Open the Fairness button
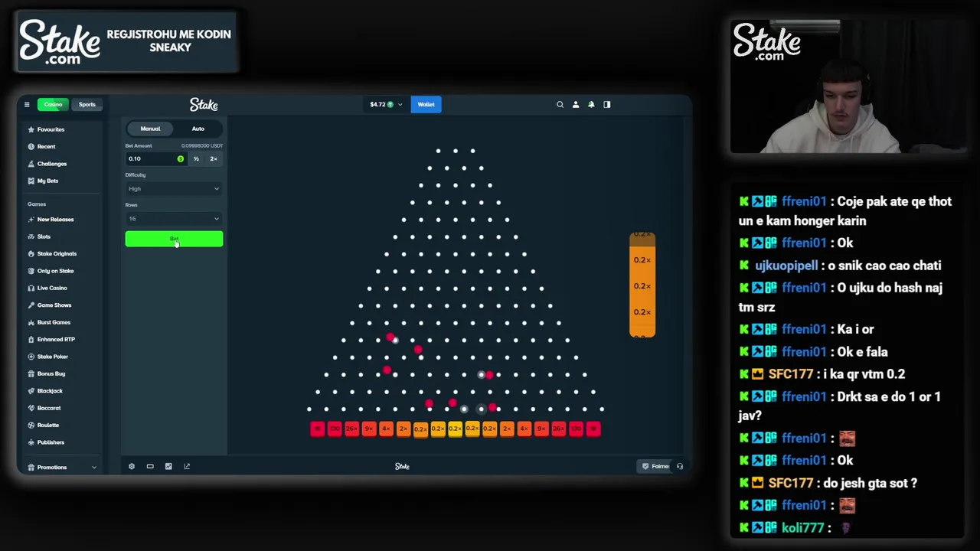Image resolution: width=980 pixels, height=551 pixels. tap(657, 466)
